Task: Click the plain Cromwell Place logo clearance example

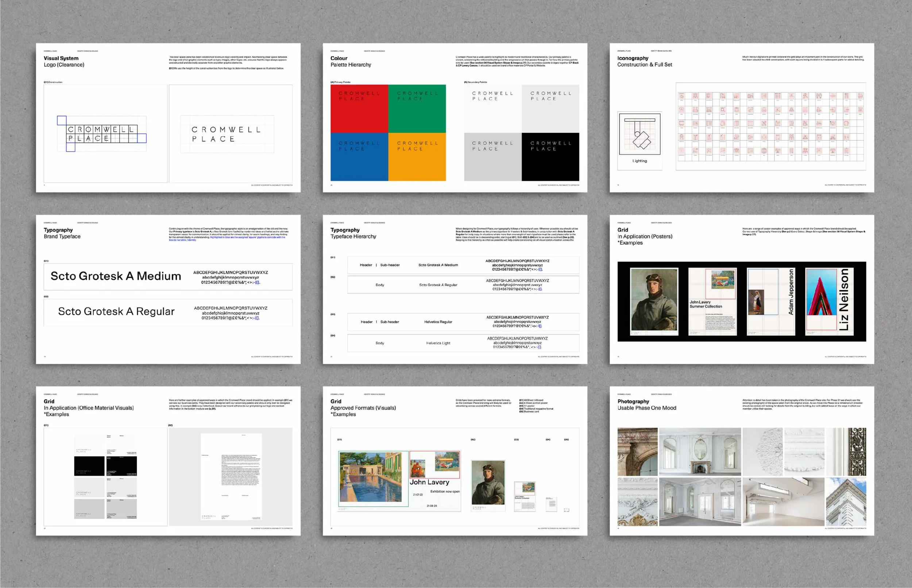Action: pos(227,134)
